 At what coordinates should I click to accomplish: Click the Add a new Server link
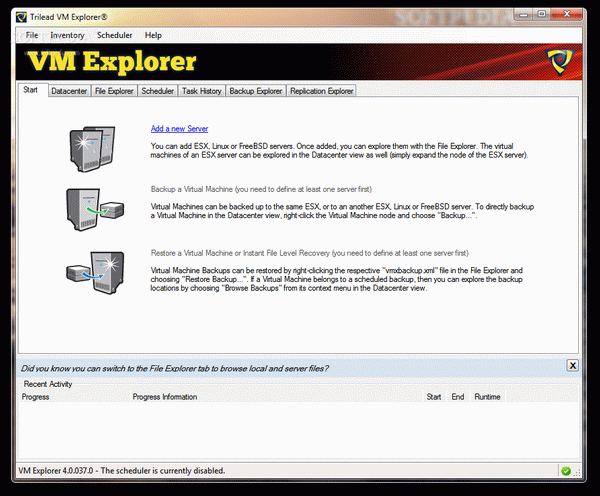[x=179, y=129]
